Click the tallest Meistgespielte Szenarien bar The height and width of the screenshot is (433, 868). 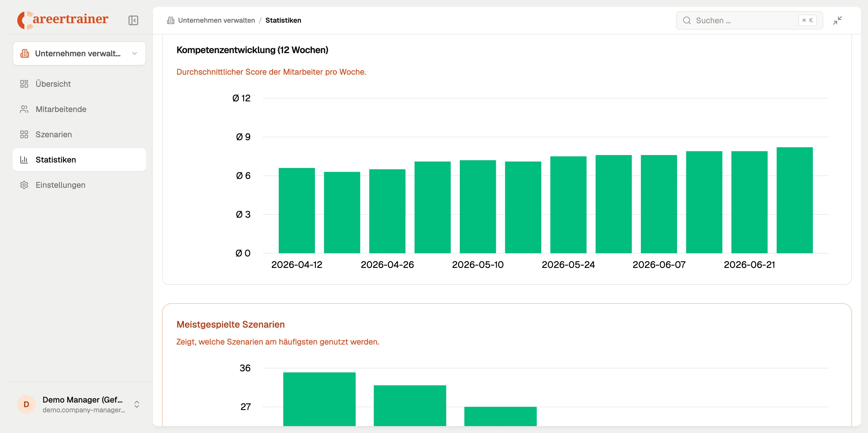319,399
